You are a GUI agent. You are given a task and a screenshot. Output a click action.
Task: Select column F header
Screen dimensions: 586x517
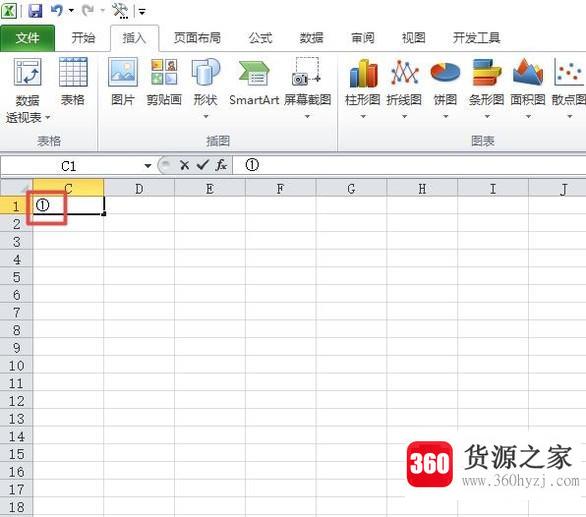pyautogui.click(x=280, y=188)
